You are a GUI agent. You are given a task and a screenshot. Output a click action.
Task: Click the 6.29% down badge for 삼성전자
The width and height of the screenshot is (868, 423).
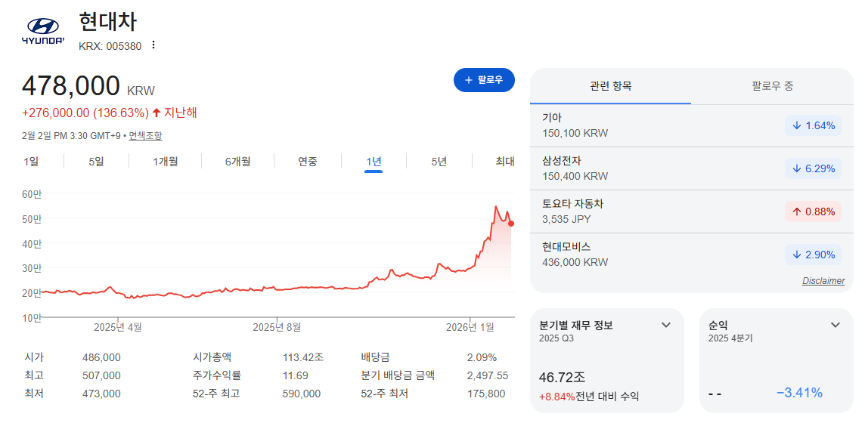[814, 168]
